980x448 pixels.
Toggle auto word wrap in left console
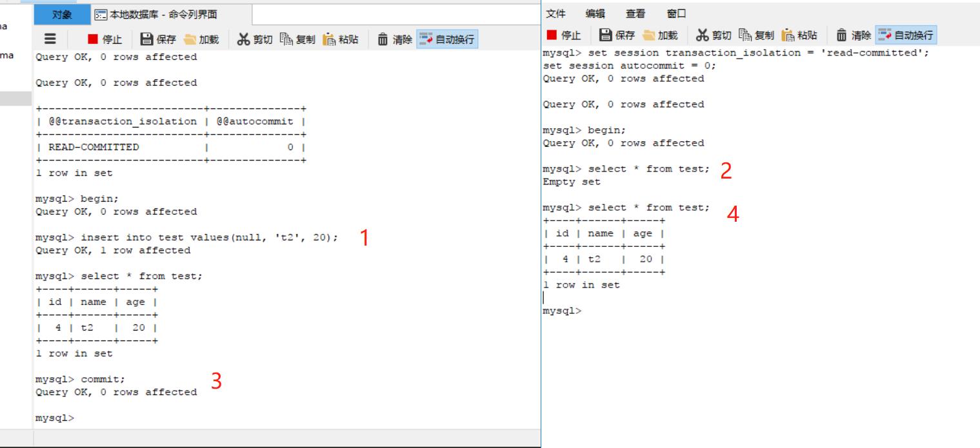[x=446, y=39]
